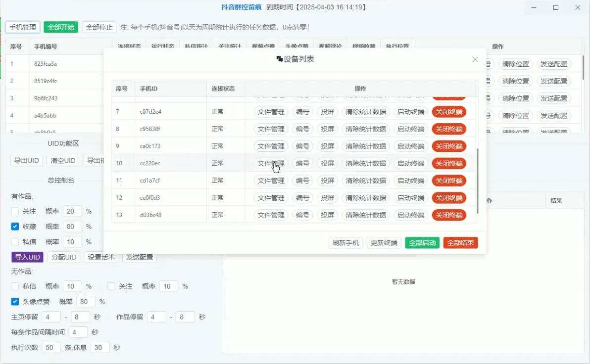Screen dimensions: 590x364
Task: Refresh phones with 刷新手机 button
Action: [345, 243]
